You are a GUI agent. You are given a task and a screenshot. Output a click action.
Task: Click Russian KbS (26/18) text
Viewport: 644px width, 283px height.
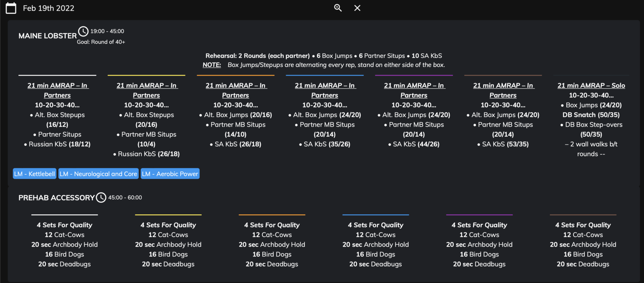146,154
